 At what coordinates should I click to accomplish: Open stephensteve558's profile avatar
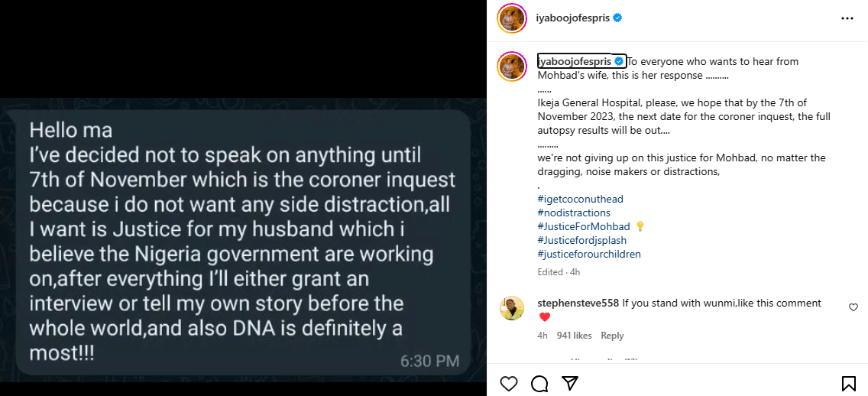(x=512, y=308)
